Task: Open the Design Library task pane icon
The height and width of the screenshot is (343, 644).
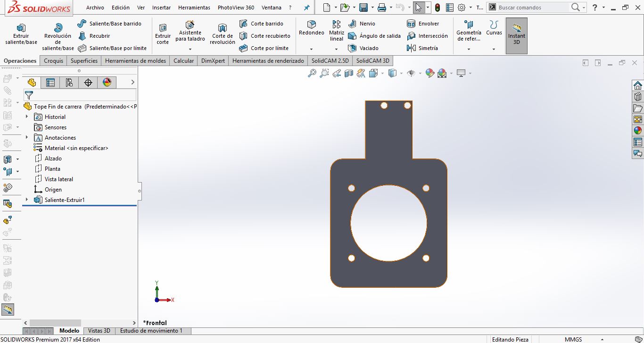Action: 638,97
